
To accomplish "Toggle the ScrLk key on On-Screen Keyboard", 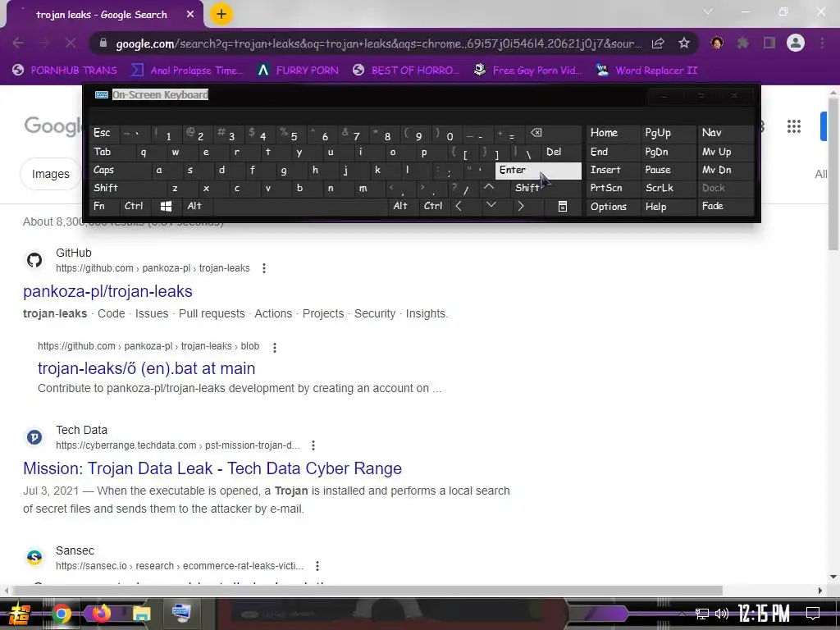I will [668, 188].
